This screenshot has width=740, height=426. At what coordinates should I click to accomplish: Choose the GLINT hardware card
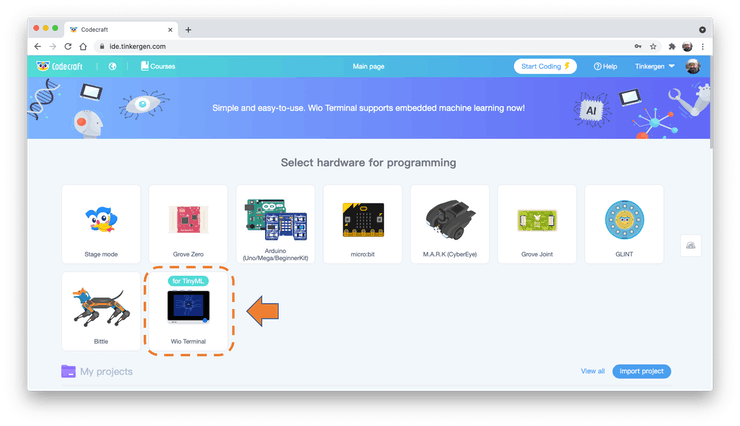(624, 224)
